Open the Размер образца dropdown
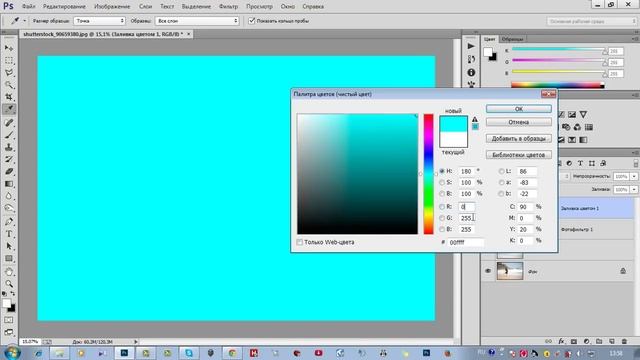 99,20
